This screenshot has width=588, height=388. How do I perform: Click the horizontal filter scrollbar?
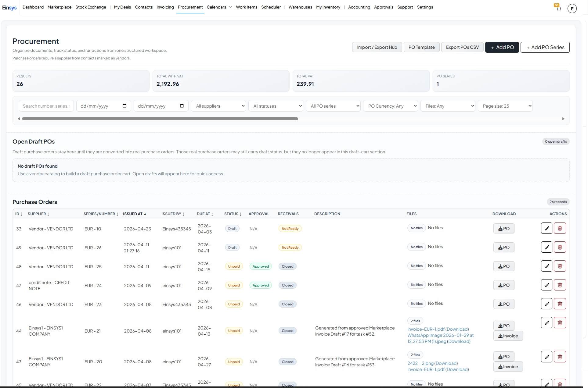(160, 119)
